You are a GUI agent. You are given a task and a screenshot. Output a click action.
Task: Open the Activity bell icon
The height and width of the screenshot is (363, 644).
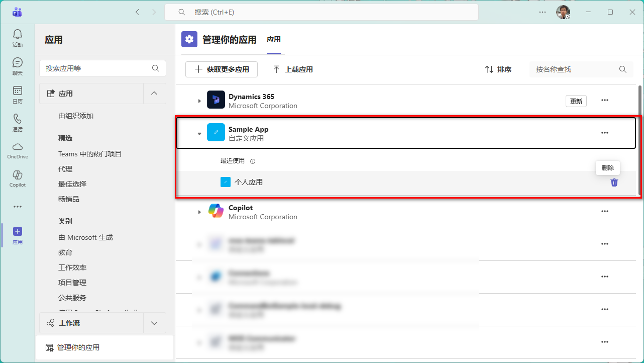(x=18, y=34)
